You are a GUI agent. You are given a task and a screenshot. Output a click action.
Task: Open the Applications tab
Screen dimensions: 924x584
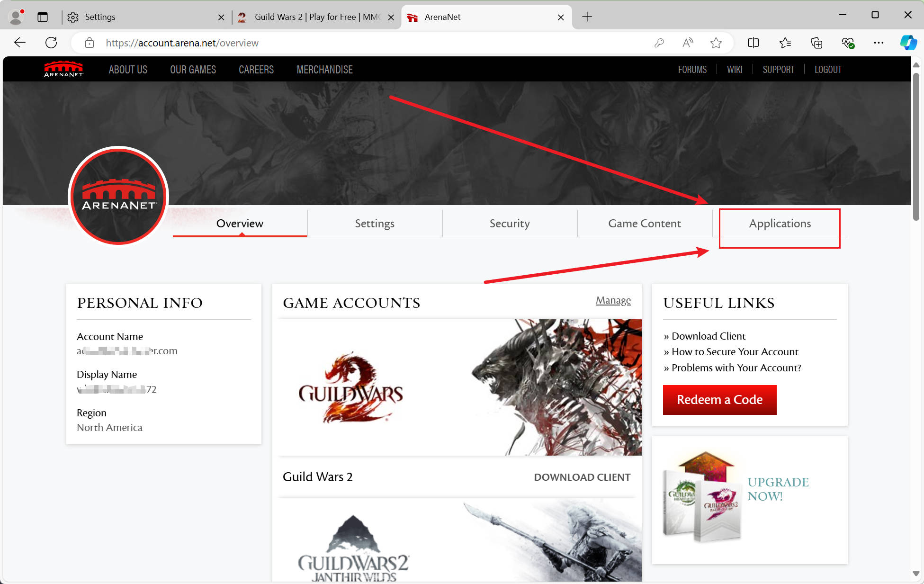pos(780,224)
